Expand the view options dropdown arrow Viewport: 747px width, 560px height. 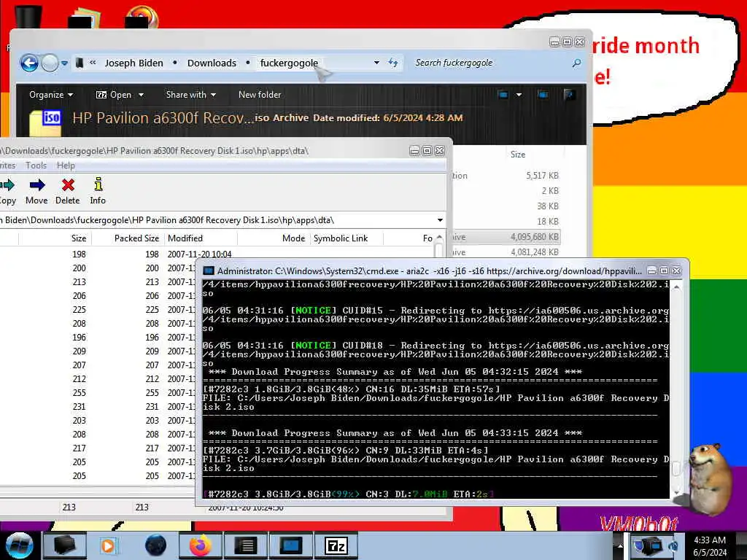[x=519, y=95]
